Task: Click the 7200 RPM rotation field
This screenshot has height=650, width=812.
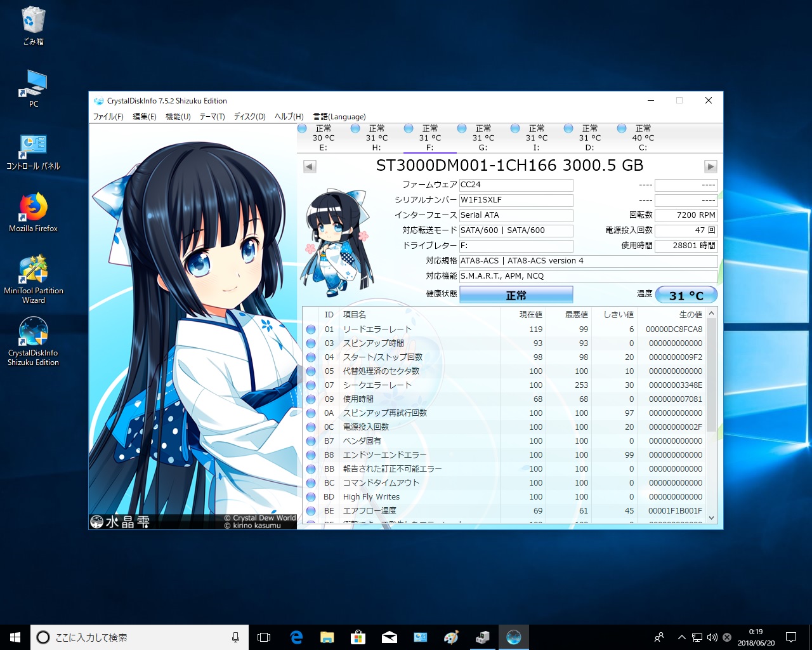Action: point(686,215)
